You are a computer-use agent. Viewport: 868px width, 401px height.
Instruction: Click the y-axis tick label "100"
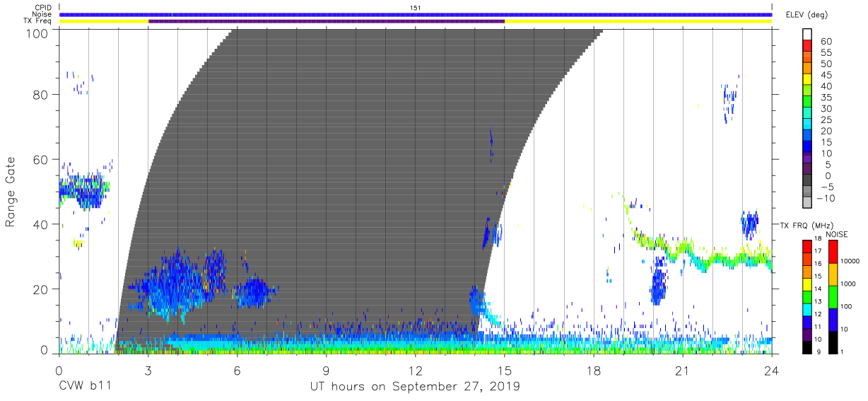coord(37,33)
